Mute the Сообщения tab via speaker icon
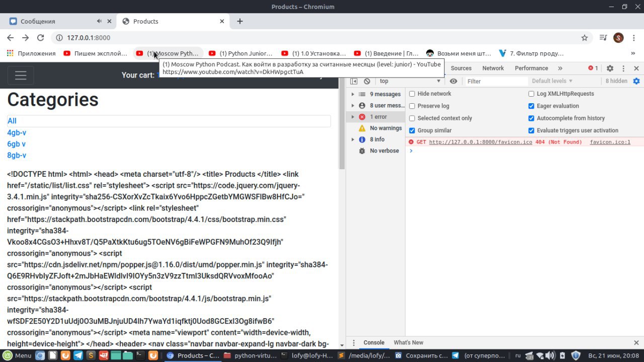 point(100,21)
